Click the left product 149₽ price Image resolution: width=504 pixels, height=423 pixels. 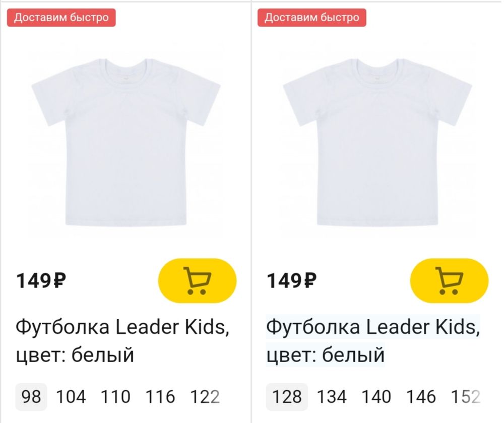tap(42, 280)
